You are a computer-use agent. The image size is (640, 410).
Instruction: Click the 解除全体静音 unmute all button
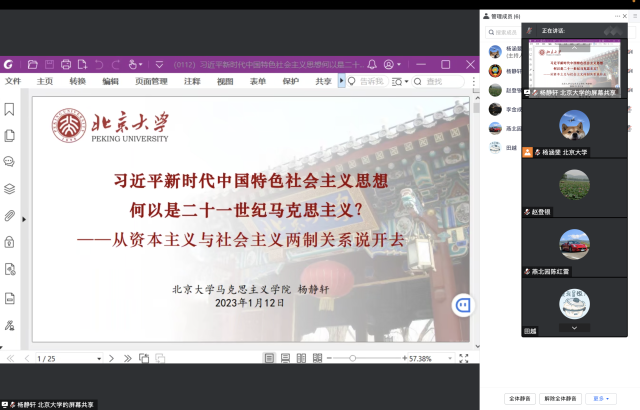(560, 399)
